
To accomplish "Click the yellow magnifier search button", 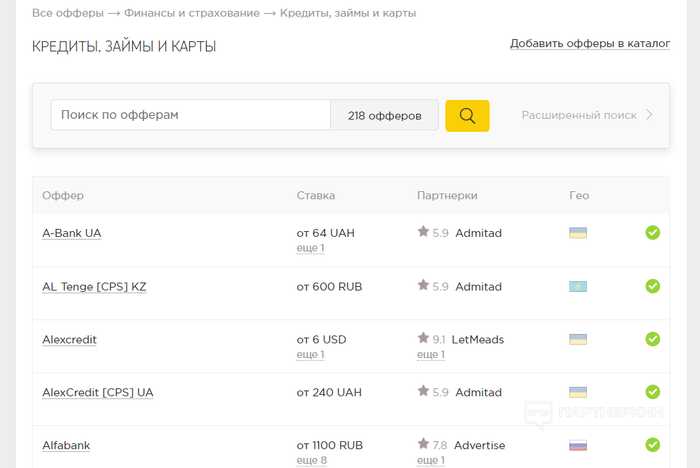I will coord(467,116).
